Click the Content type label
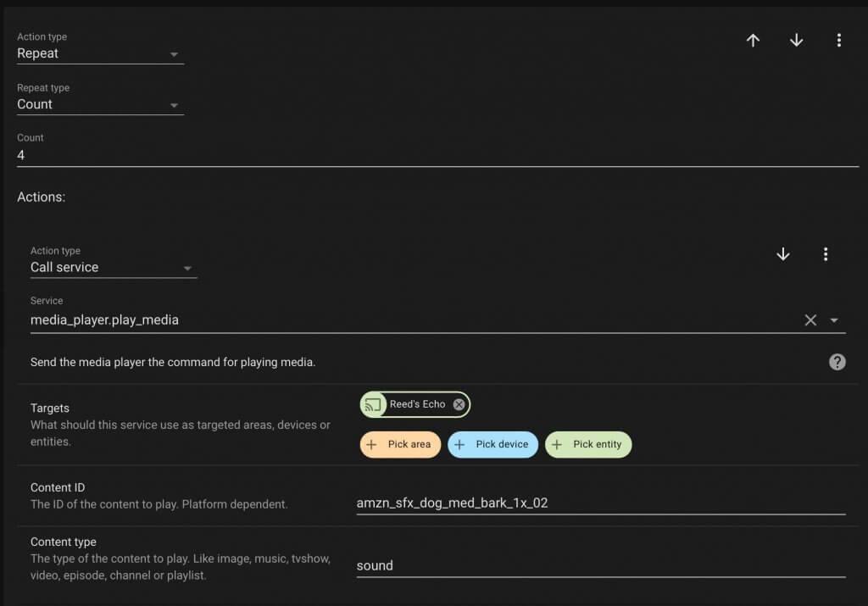 [x=63, y=542]
